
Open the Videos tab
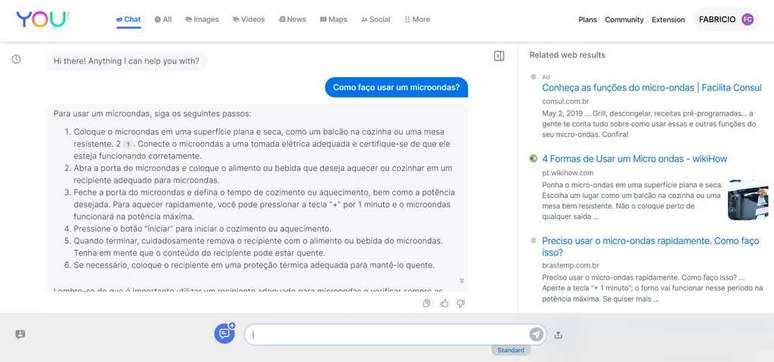pyautogui.click(x=249, y=20)
